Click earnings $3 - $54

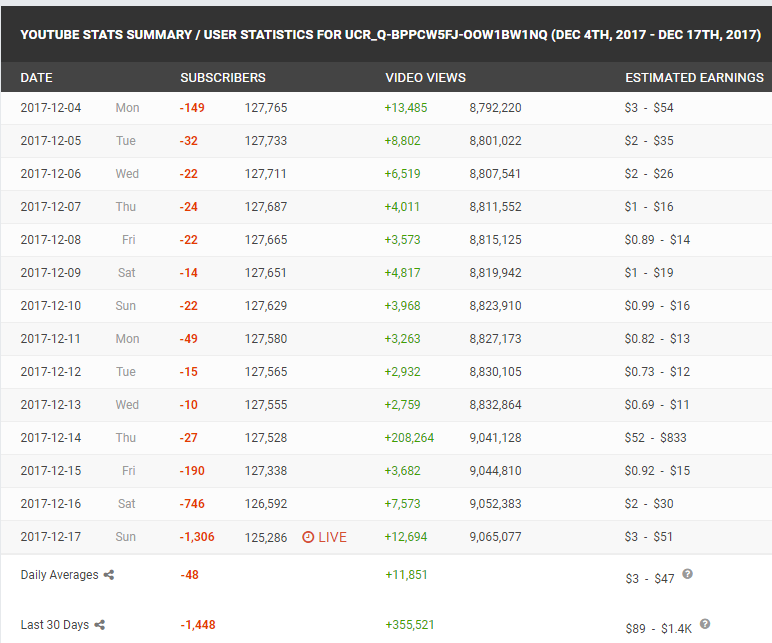649,108
